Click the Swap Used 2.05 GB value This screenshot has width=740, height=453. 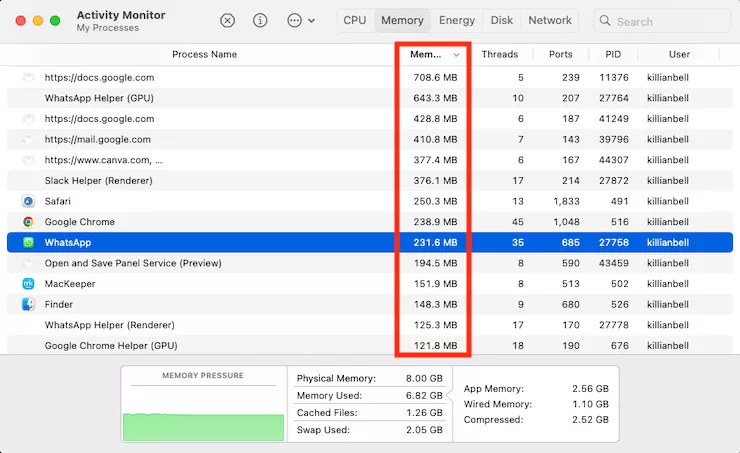pos(424,430)
